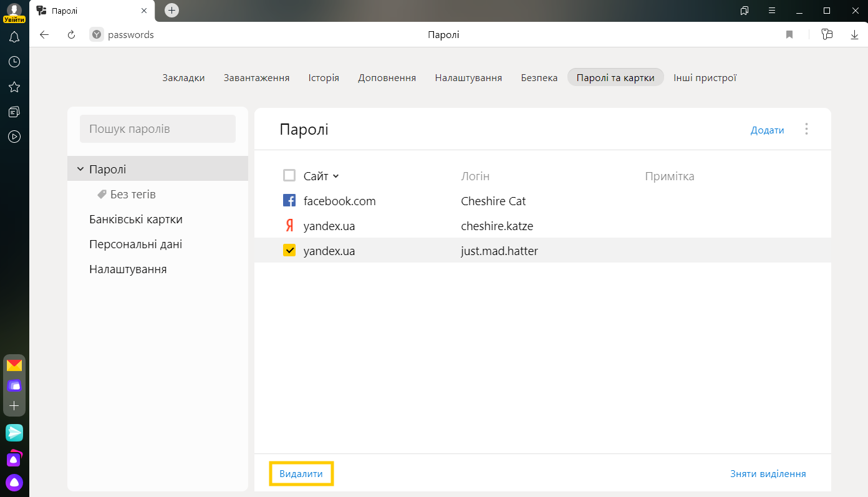The height and width of the screenshot is (497, 868).
Task: Click the Без тегів tag item
Action: [127, 195]
